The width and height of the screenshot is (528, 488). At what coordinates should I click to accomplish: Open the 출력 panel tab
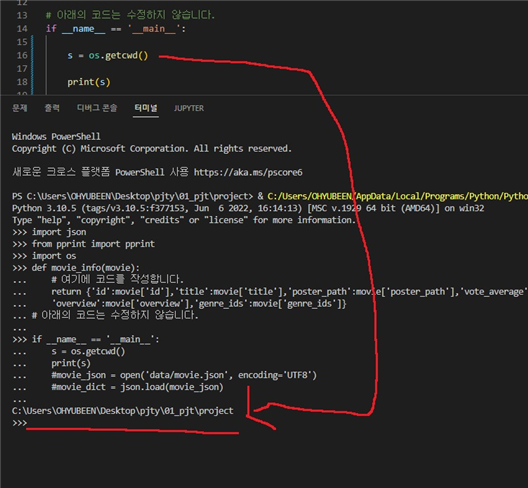point(52,108)
